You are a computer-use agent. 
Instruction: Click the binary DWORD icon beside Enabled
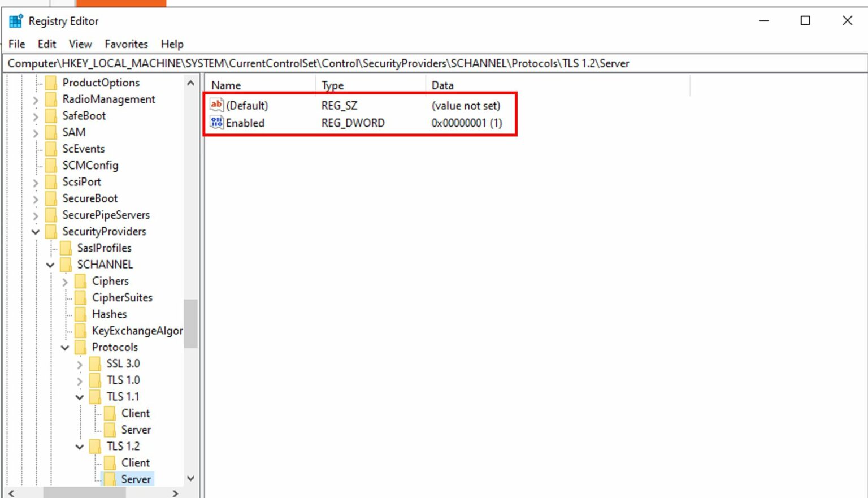coord(216,123)
